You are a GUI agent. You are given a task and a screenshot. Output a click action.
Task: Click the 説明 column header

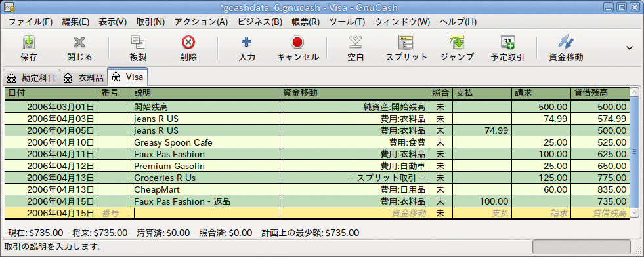tap(205, 94)
